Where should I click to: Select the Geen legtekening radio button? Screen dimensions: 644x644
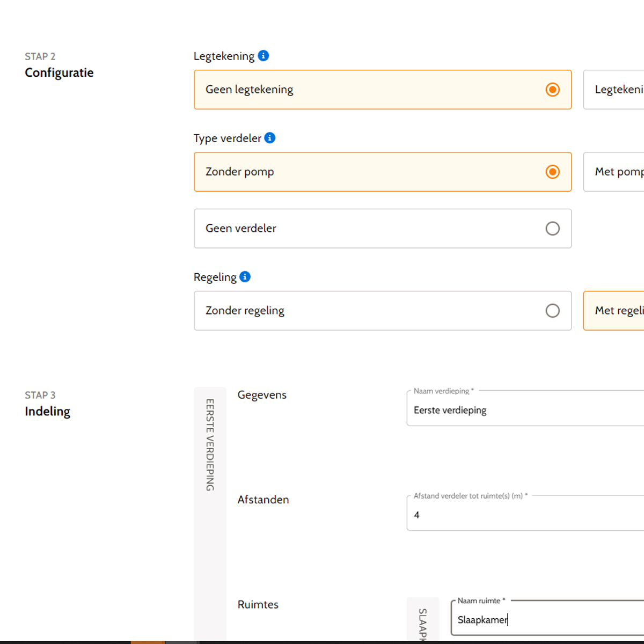click(552, 90)
